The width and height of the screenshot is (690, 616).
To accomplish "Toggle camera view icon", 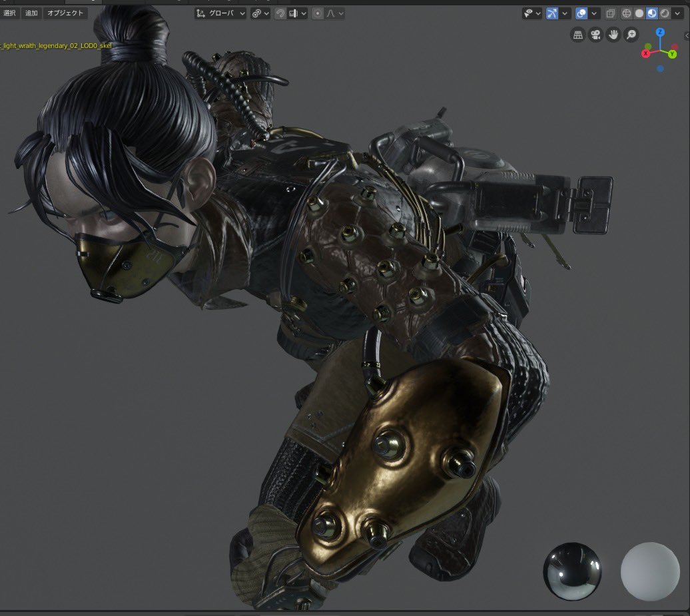I will [x=596, y=35].
